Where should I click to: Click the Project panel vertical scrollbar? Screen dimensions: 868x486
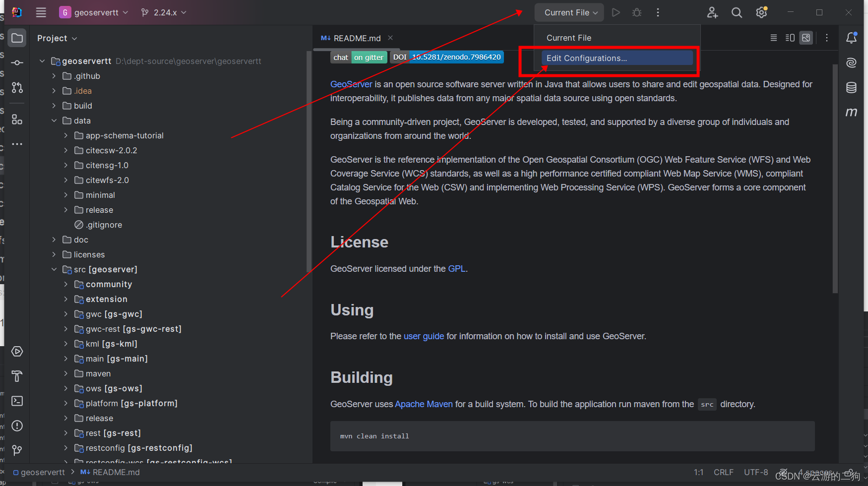coord(309,161)
